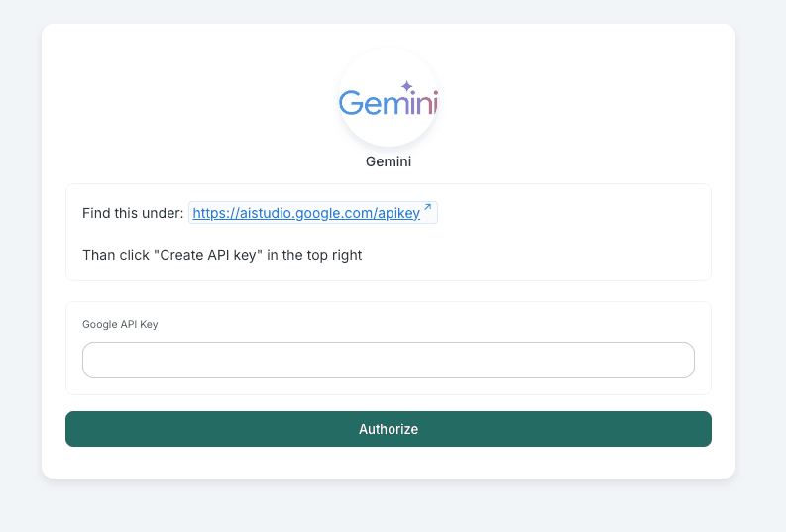The height and width of the screenshot is (532, 786).
Task: Click the 'apikey' portion of the URL
Action: [x=399, y=213]
